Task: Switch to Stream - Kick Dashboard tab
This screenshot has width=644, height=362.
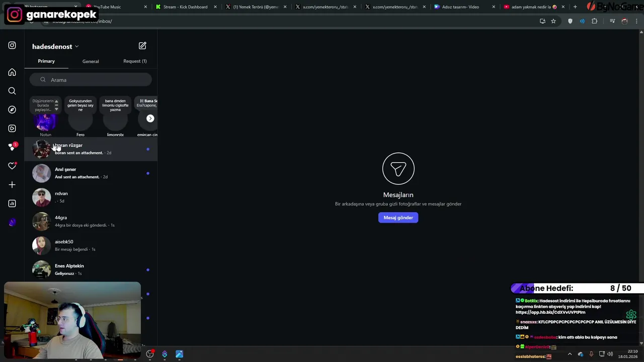Action: point(185,7)
